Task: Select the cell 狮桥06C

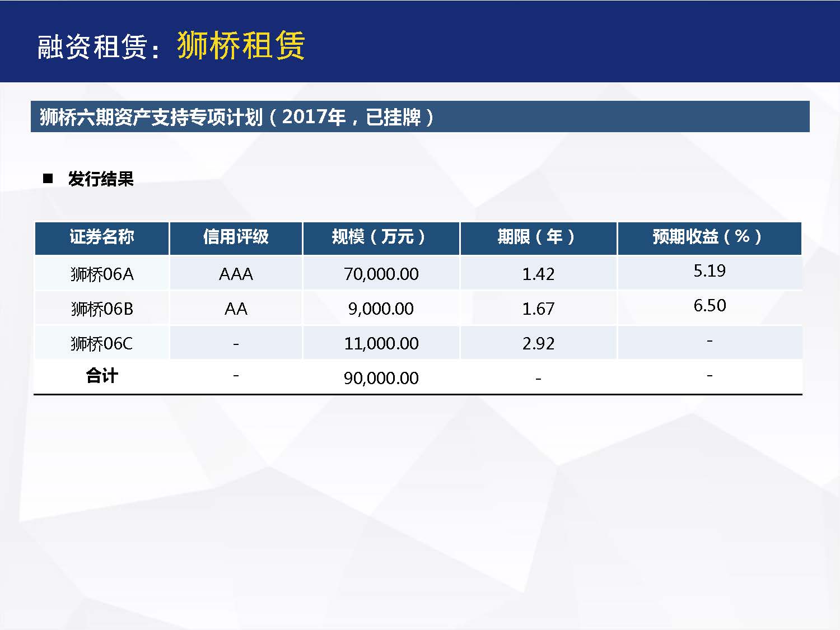Action: point(102,343)
